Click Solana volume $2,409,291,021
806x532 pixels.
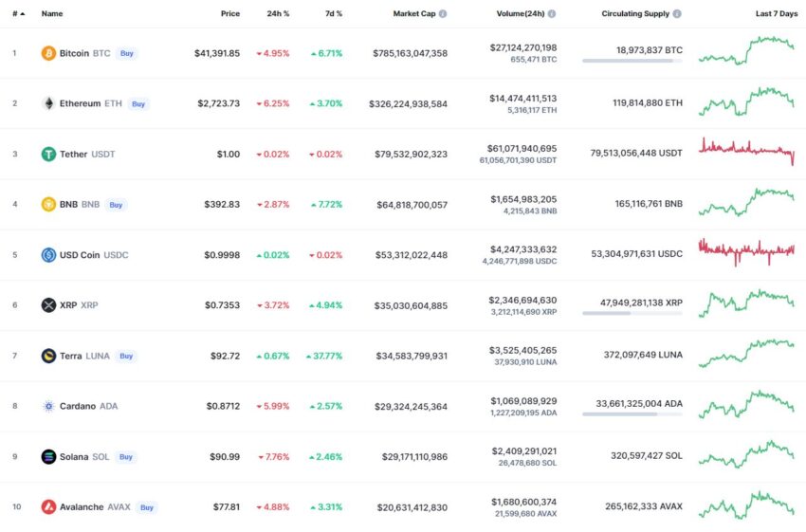pyautogui.click(x=524, y=450)
